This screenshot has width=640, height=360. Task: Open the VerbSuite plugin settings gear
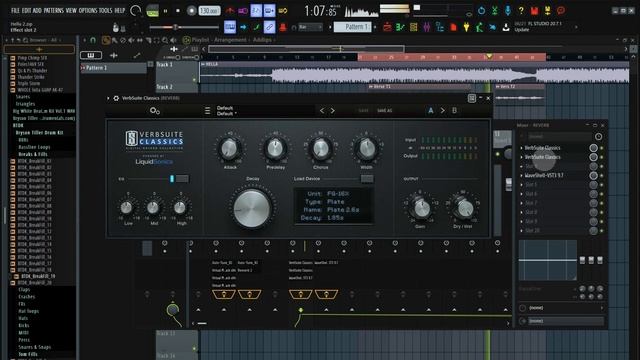coord(116,98)
